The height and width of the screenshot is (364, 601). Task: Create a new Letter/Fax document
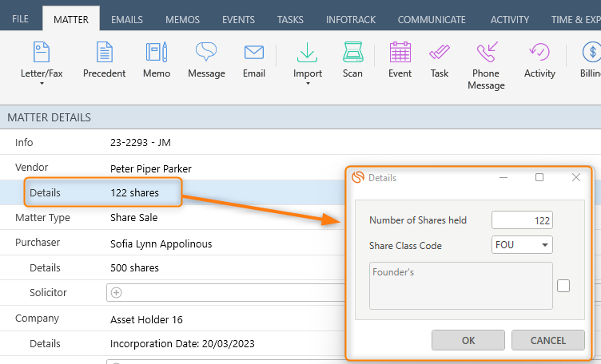click(42, 60)
